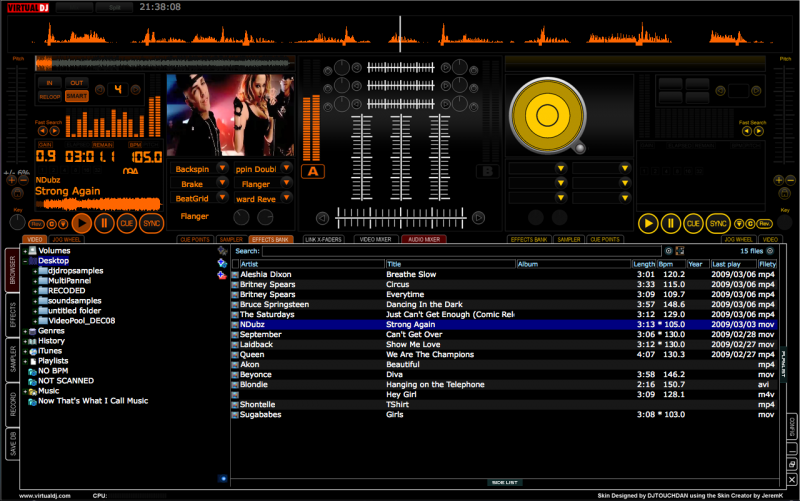
Task: Click the SIDE LIST button
Action: coord(505,482)
